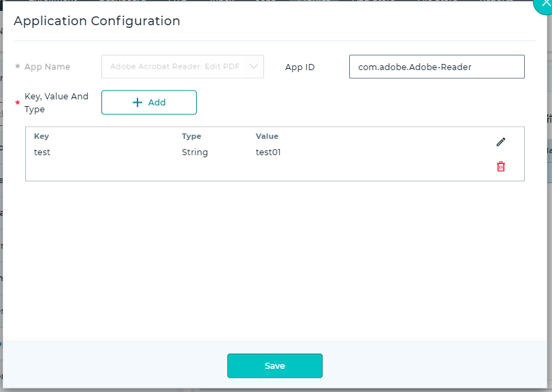Delete the test key entry with trash icon
This screenshot has height=392, width=552.
coord(500,167)
